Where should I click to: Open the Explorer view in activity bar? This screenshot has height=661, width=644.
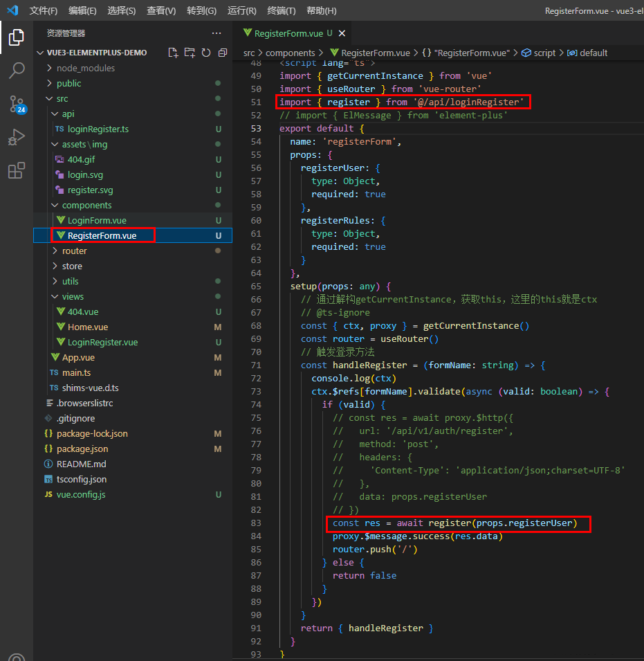(17, 37)
